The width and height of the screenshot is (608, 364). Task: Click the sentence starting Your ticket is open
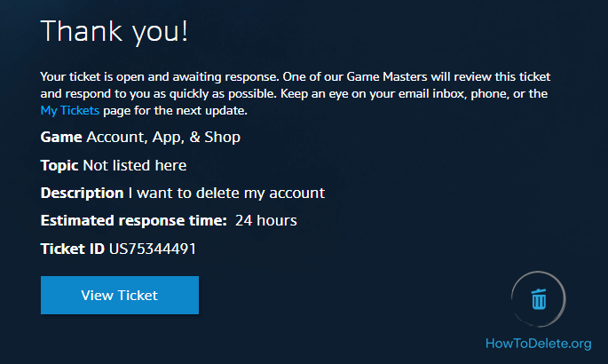coord(133,76)
